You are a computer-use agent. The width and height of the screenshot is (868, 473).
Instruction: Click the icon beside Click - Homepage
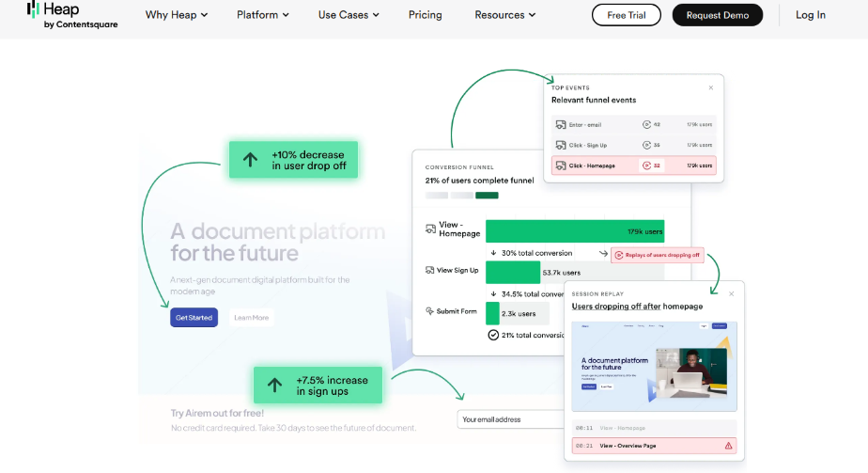pyautogui.click(x=561, y=166)
